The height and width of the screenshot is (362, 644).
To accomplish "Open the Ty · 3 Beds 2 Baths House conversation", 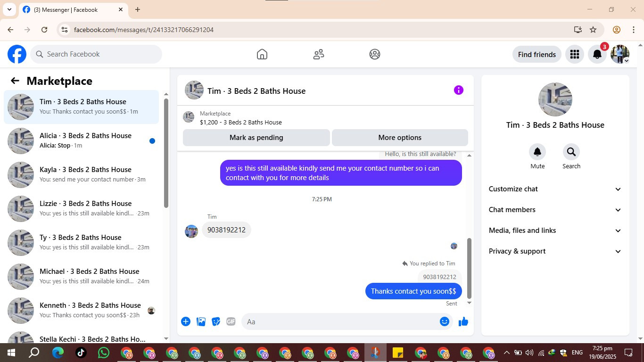I will [82, 243].
